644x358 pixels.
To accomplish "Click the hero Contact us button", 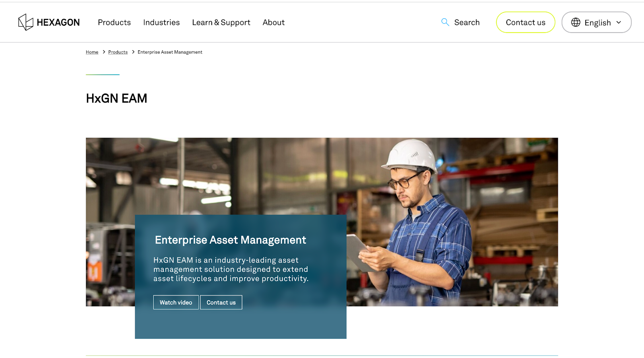I will coord(221,302).
